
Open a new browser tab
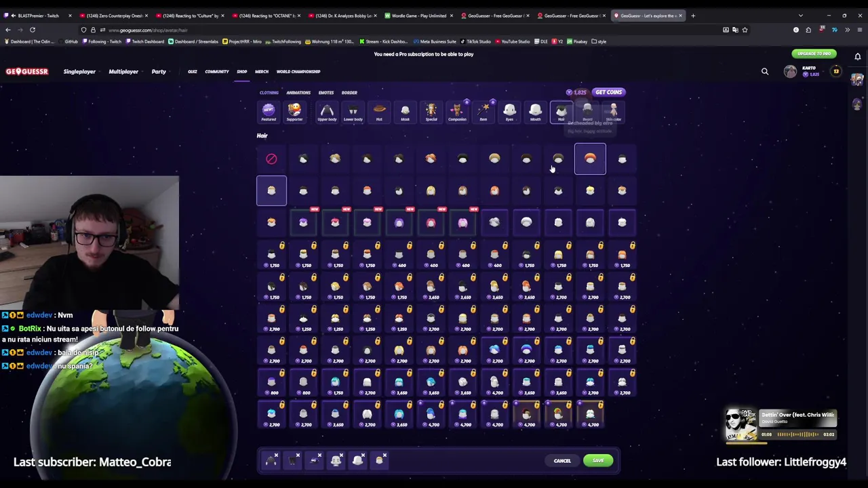(x=693, y=16)
